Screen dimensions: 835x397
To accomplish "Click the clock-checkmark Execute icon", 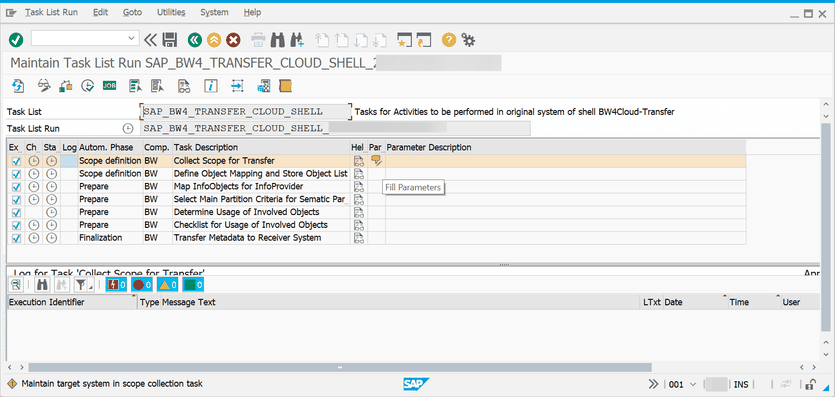I will coord(87,86).
